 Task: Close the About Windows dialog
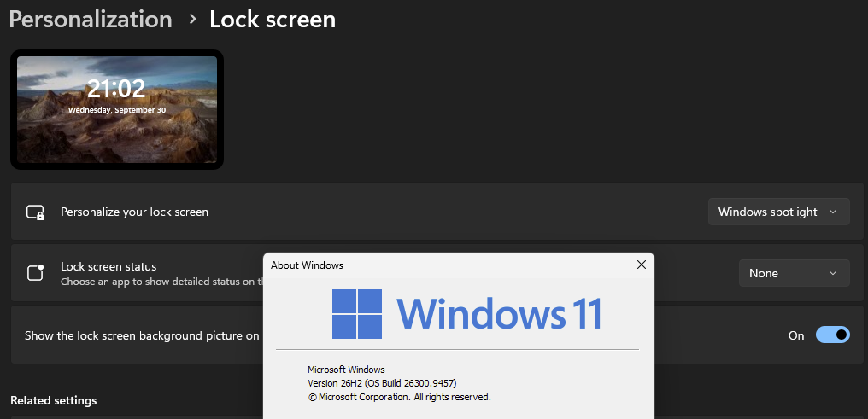click(641, 265)
